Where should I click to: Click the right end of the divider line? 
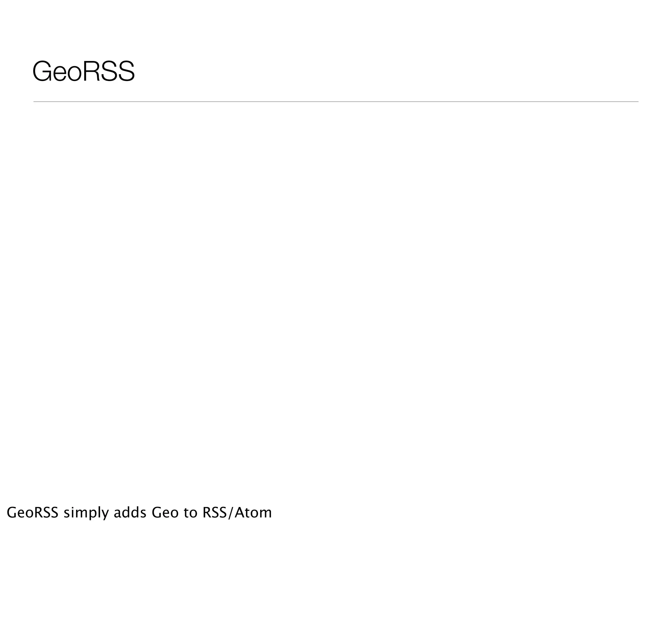point(637,101)
